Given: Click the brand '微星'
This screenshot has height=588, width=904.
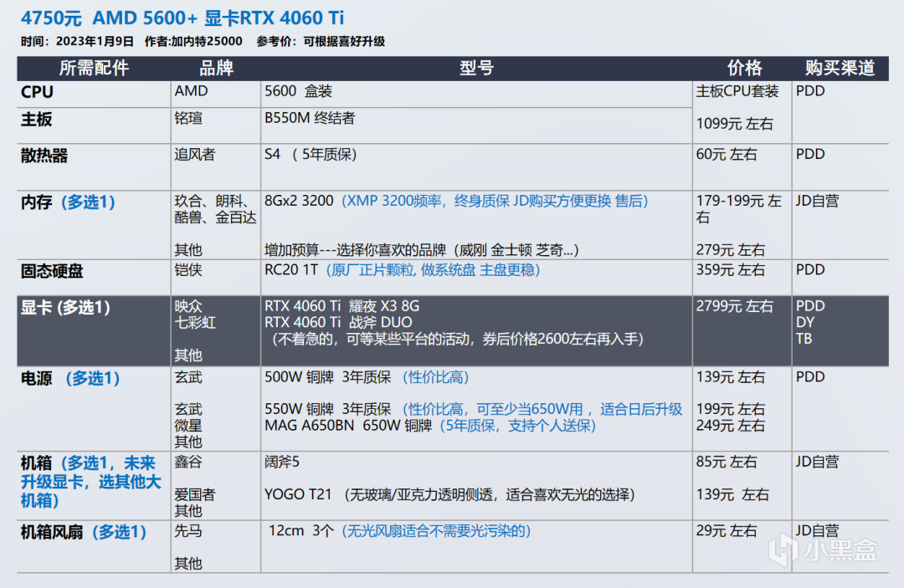Looking at the screenshot, I should click(188, 426).
